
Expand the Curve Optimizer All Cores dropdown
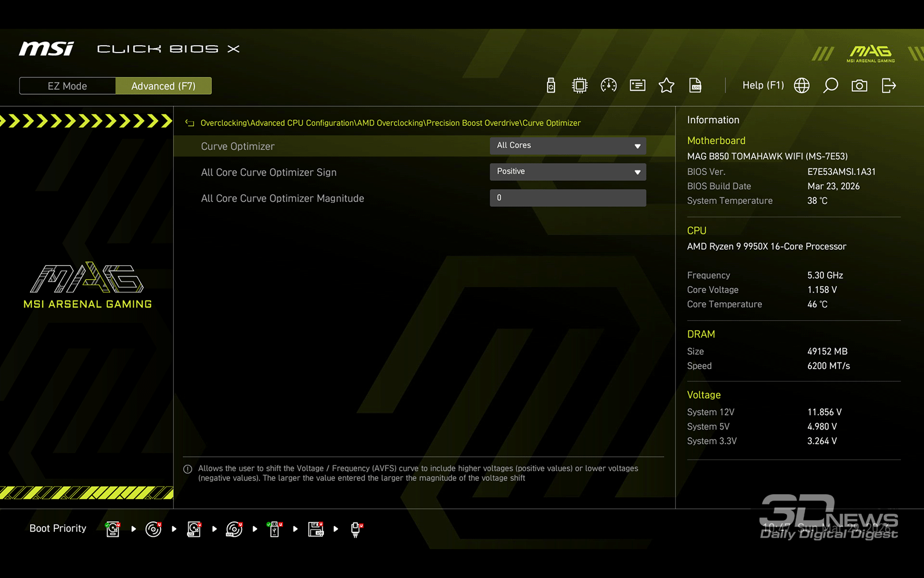tap(568, 146)
